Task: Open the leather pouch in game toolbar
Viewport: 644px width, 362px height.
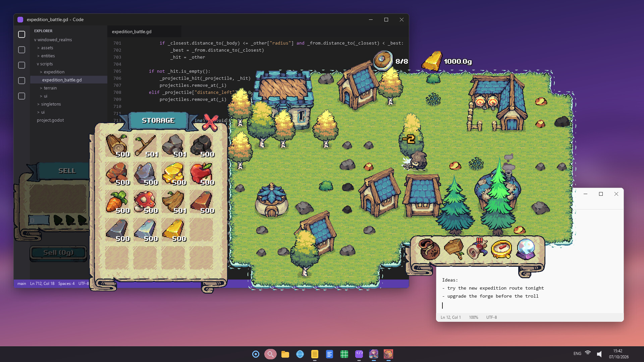Action: pos(430,249)
